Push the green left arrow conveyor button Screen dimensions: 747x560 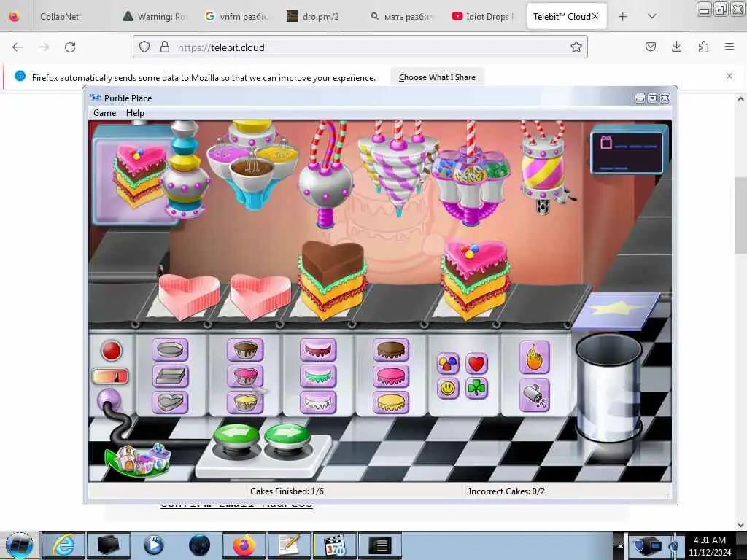[237, 436]
